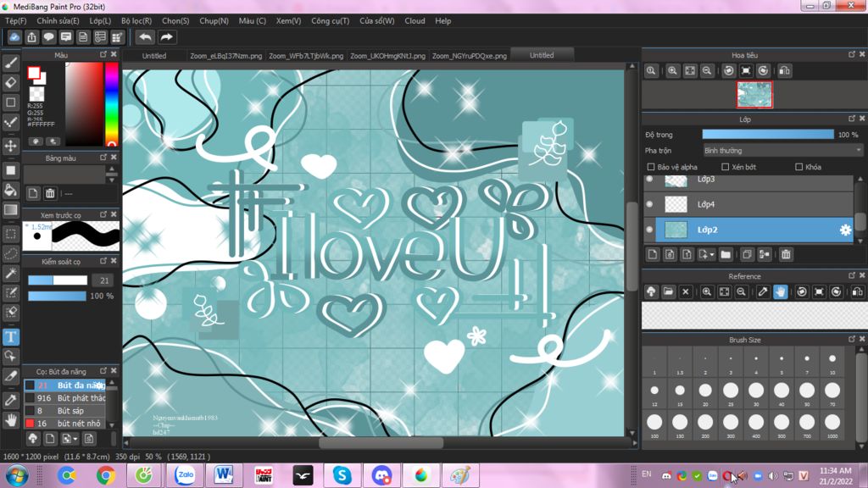This screenshot has height=488, width=868.
Task: Expand the add layer dropdown arrow
Action: (x=712, y=255)
